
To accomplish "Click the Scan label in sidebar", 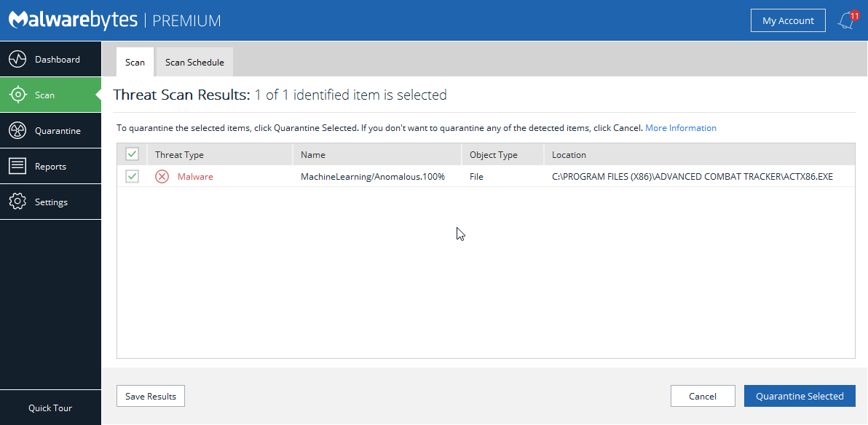I will pos(45,95).
